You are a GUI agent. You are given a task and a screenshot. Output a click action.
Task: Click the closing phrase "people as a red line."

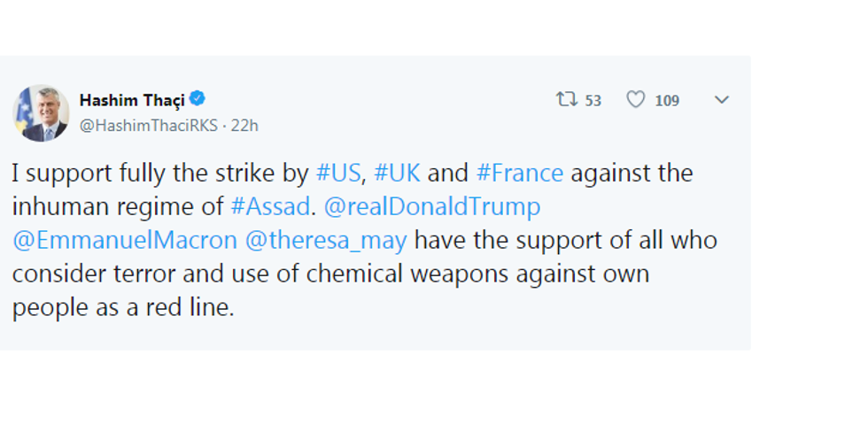pyautogui.click(x=123, y=307)
